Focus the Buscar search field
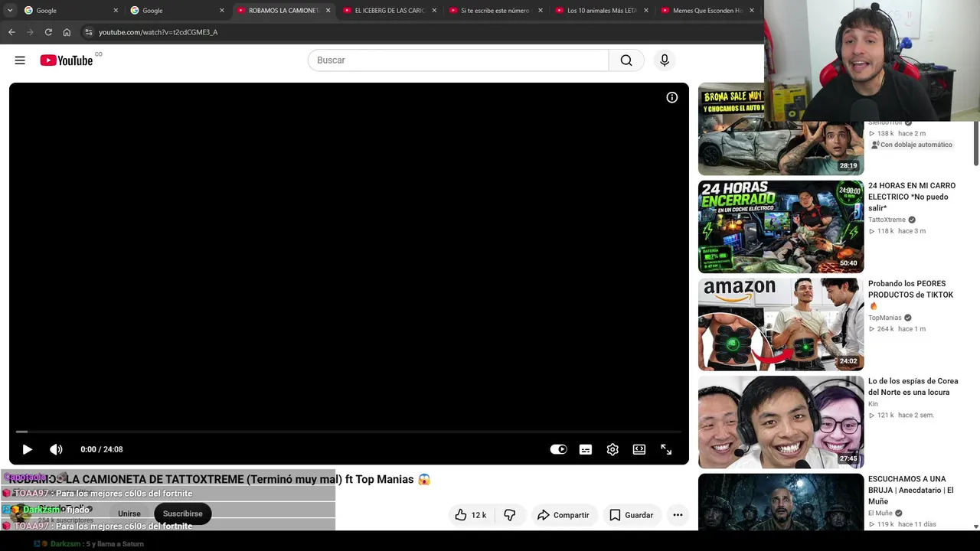 click(x=458, y=60)
